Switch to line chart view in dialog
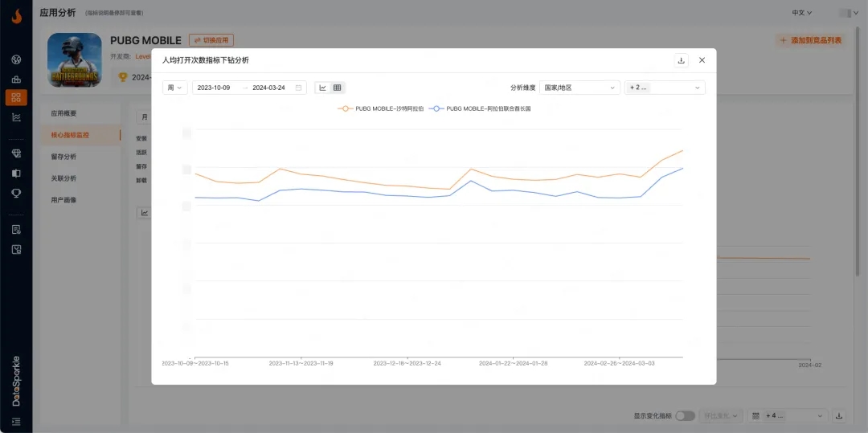The image size is (868, 433). [323, 88]
